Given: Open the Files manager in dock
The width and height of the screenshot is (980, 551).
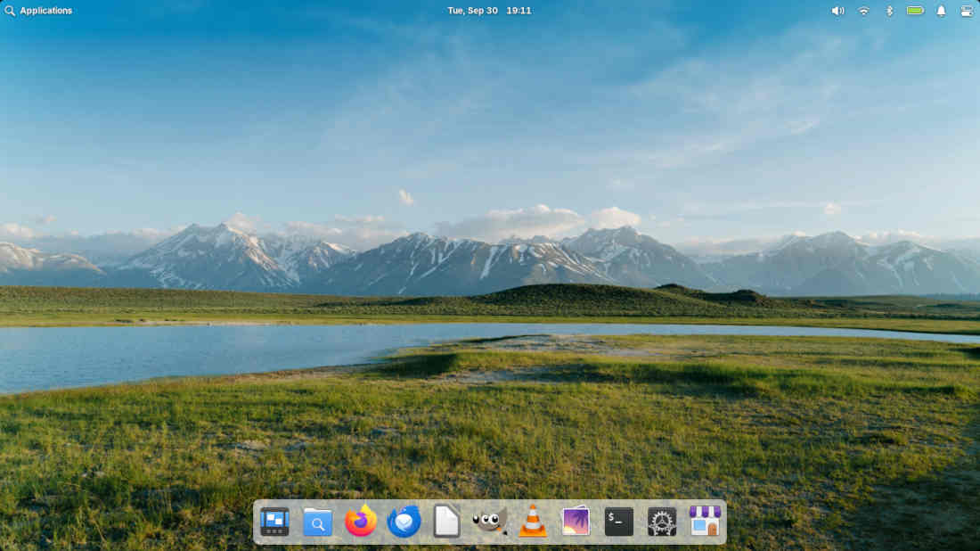Looking at the screenshot, I should 317,522.
